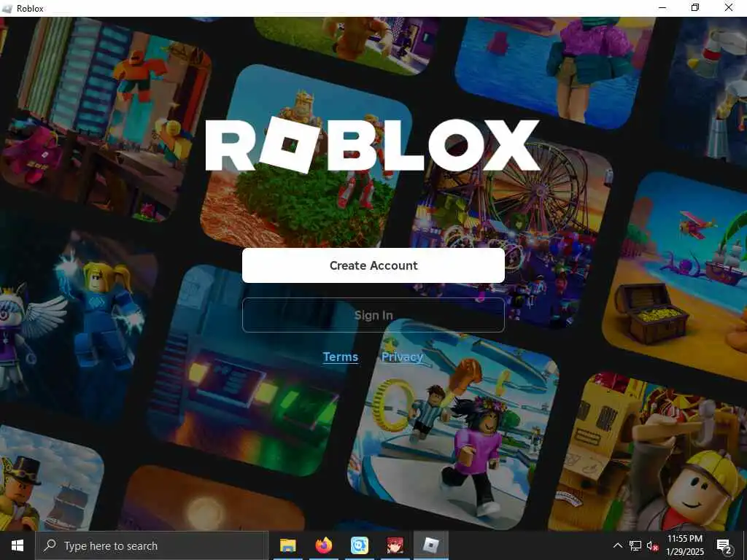Launch Firefox from the taskbar
The height and width of the screenshot is (560, 747).
point(323,545)
